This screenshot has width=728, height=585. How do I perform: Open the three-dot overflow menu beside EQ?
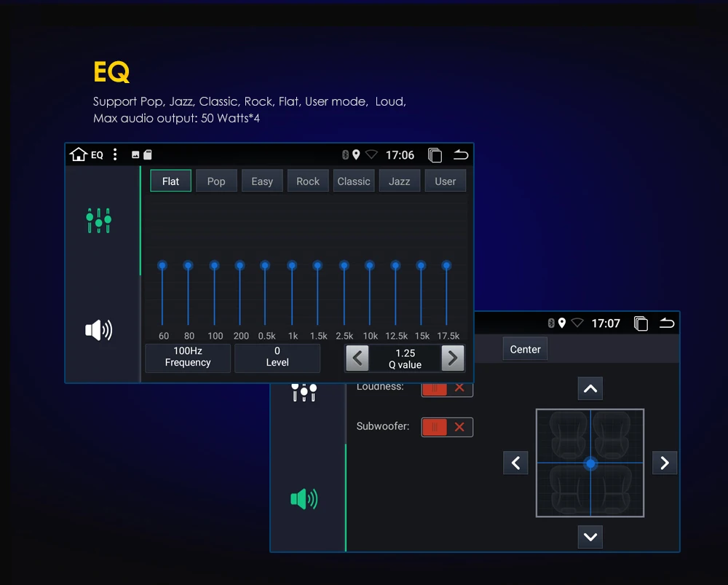tap(115, 154)
